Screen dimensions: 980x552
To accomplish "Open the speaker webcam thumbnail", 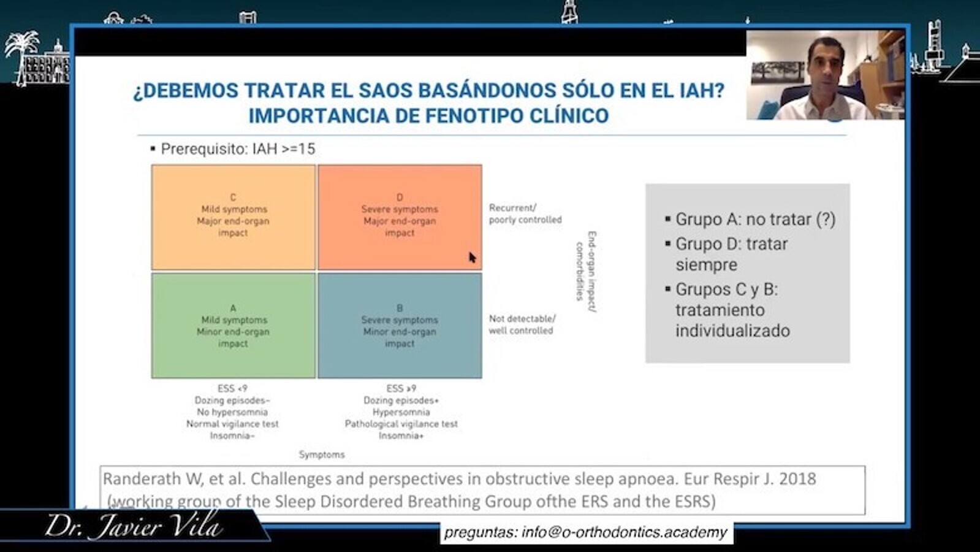I will pos(825,75).
